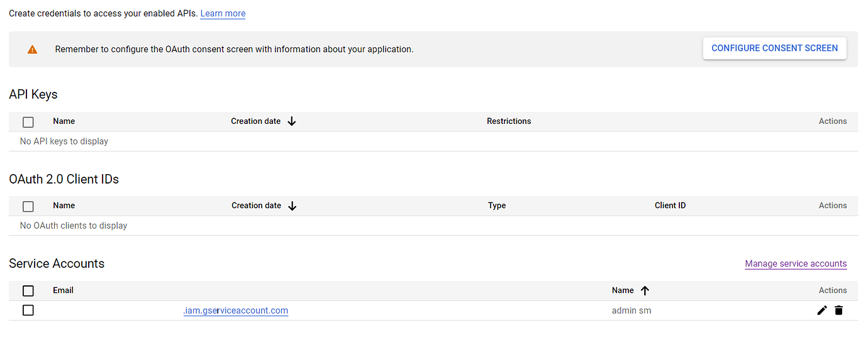This screenshot has width=868, height=352.
Task: Click Configure Consent Screen button
Action: [x=774, y=48]
